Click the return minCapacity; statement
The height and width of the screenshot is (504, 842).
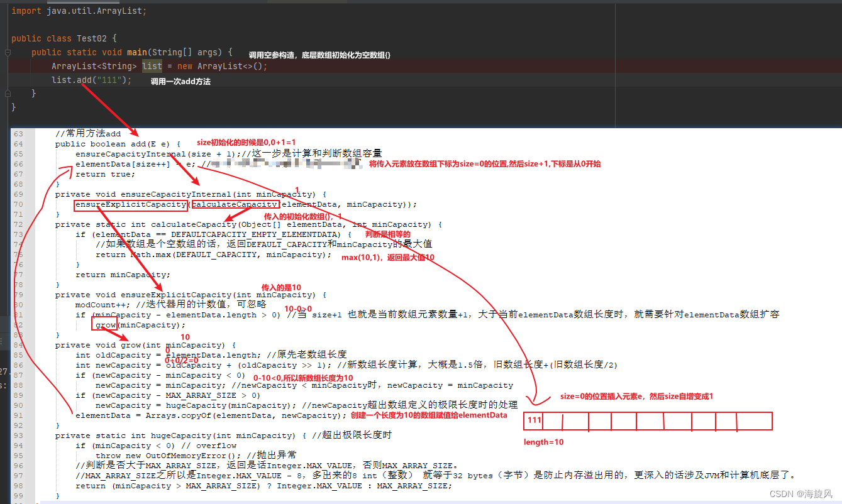123,275
